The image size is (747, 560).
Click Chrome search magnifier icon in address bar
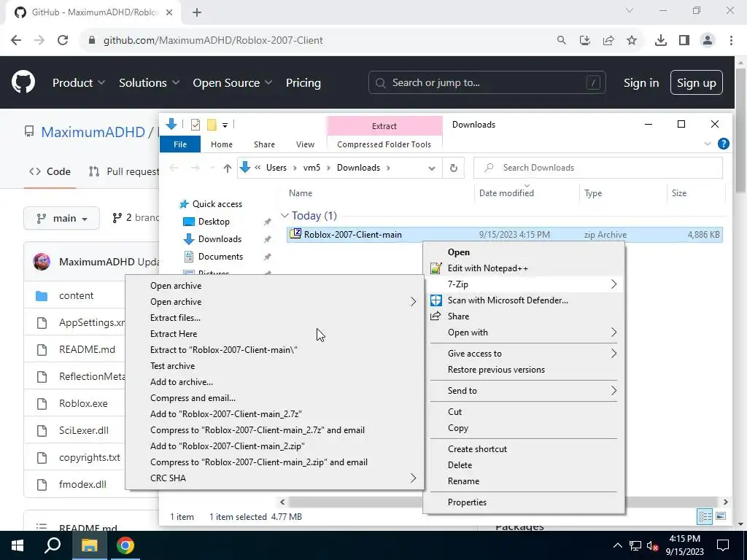pyautogui.click(x=562, y=41)
